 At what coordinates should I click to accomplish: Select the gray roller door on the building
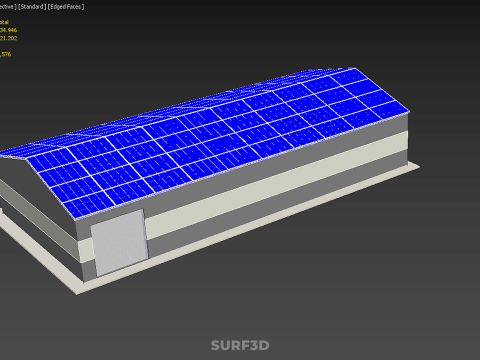(119, 242)
